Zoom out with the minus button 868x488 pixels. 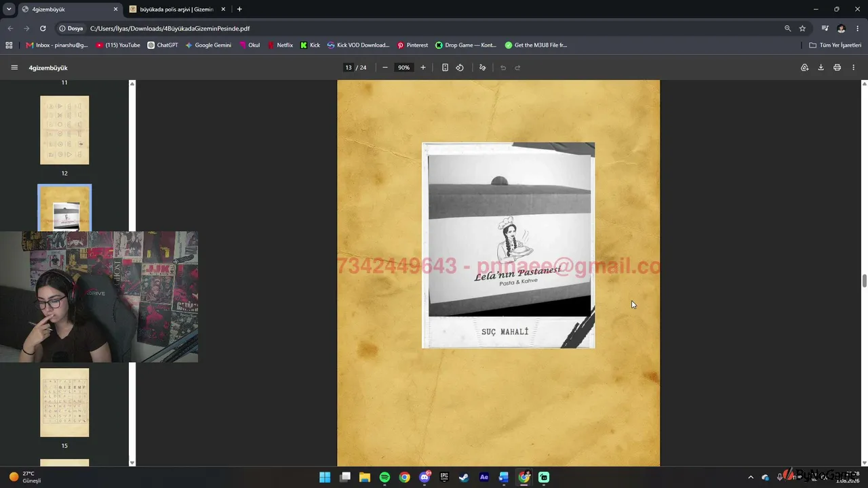[385, 68]
